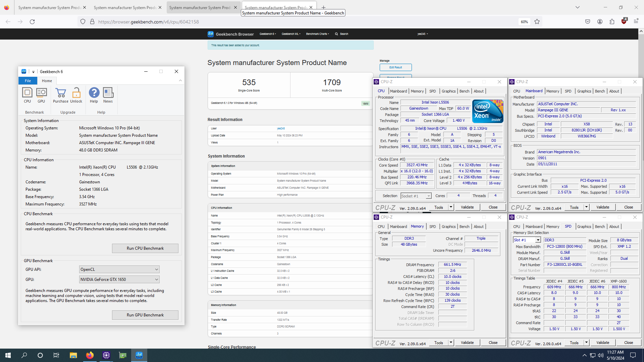Click Search in Geekbench Browser navbar

tap(341, 34)
